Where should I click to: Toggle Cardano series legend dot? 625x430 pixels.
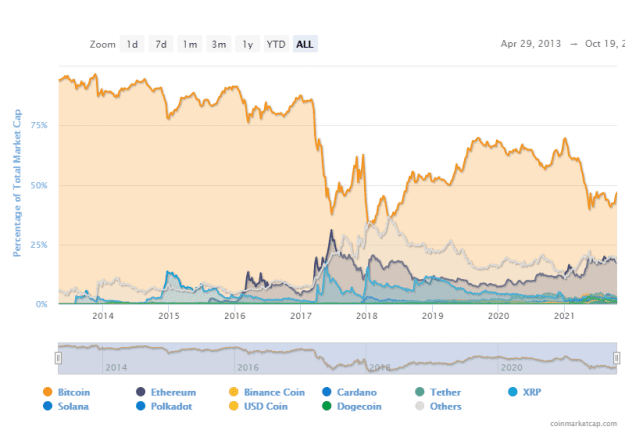[x=327, y=392]
